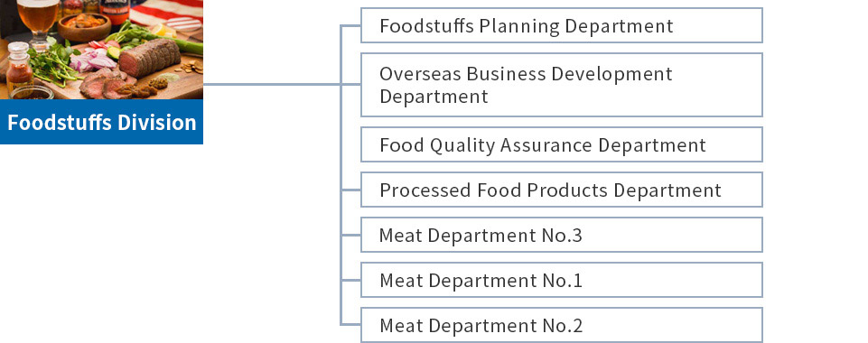The height and width of the screenshot is (343, 868).
Task: Click the vertical org chart trunk line
Action: [x=341, y=175]
